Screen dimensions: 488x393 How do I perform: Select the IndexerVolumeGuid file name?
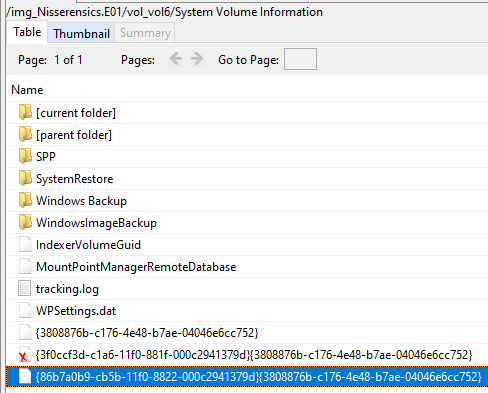click(x=88, y=245)
